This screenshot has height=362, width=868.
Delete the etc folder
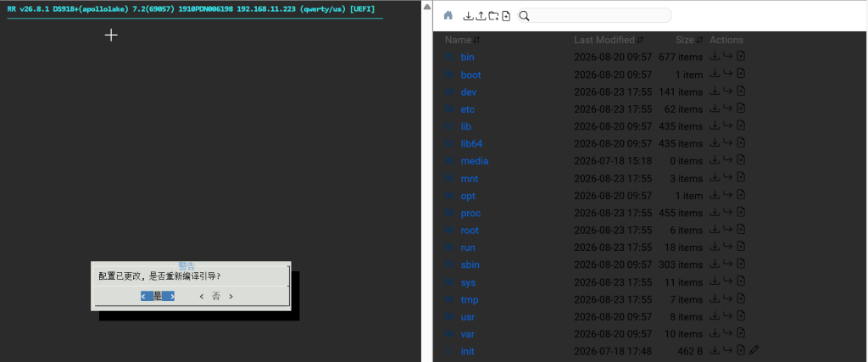741,109
